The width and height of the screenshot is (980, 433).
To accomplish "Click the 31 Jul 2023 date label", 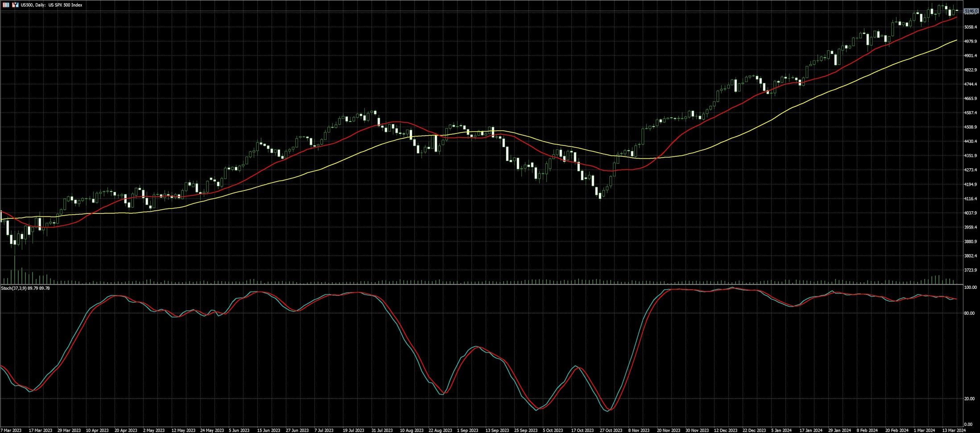I will click(x=382, y=430).
